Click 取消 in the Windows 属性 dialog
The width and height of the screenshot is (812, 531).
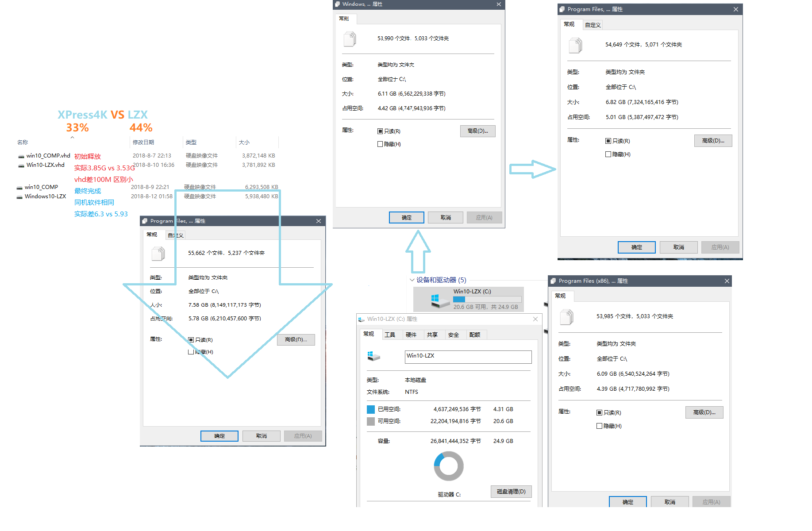point(446,218)
